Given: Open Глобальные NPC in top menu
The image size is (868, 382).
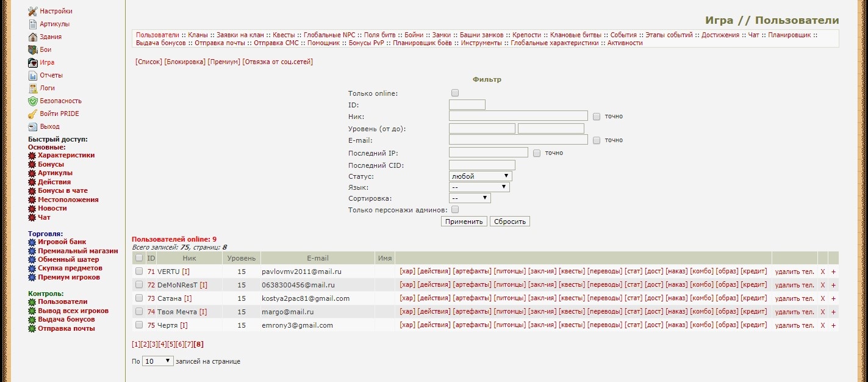Looking at the screenshot, I should 329,35.
